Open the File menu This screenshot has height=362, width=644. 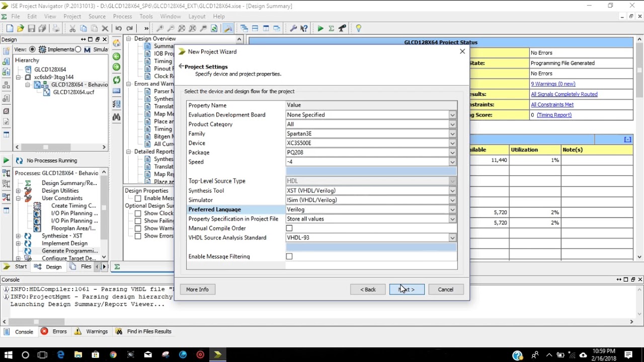pyautogui.click(x=16, y=17)
